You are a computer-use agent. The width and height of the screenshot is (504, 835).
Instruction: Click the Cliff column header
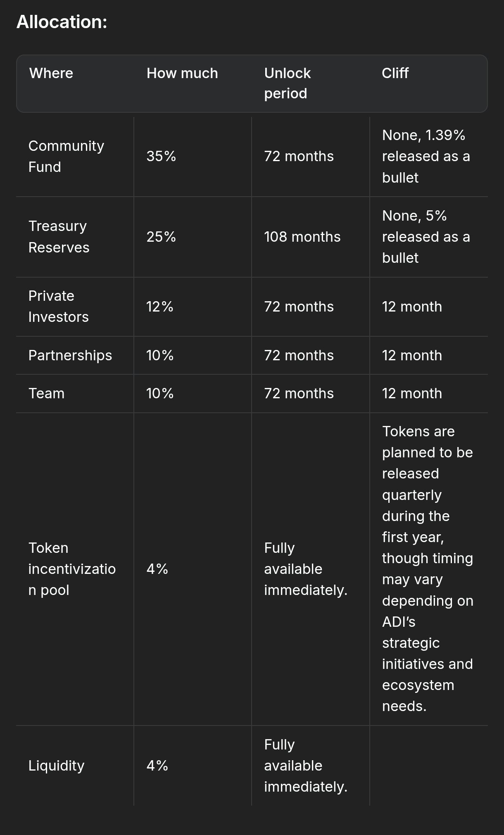[x=395, y=73]
